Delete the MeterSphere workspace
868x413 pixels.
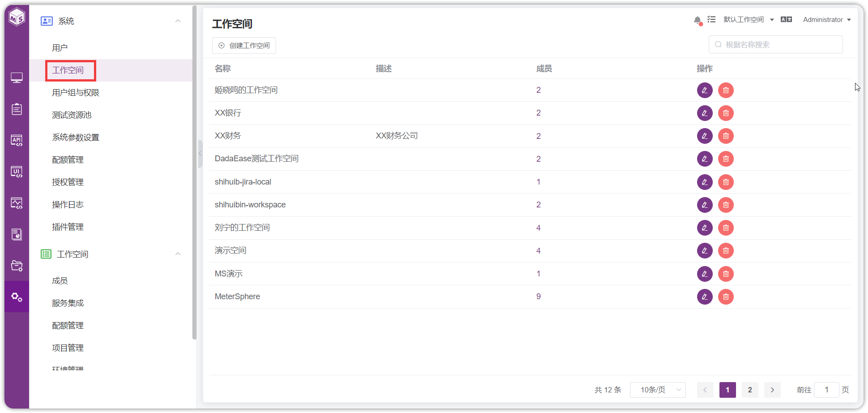point(726,297)
